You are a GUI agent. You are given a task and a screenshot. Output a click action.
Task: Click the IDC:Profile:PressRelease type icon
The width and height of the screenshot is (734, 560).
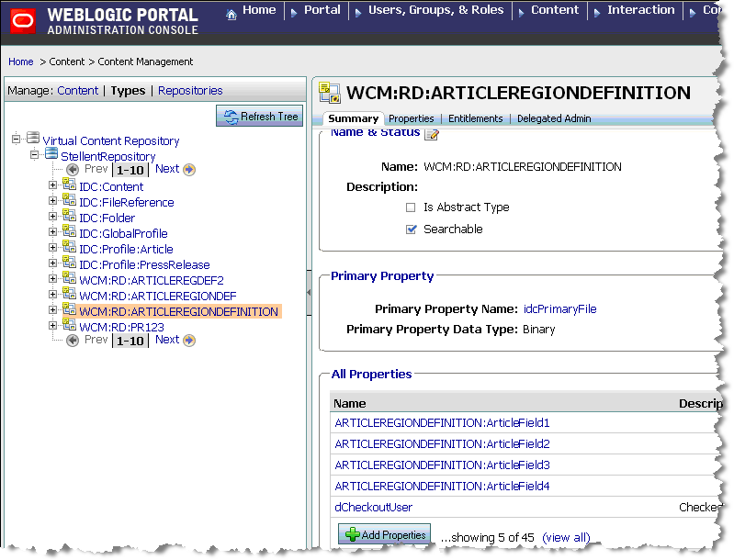point(69,262)
